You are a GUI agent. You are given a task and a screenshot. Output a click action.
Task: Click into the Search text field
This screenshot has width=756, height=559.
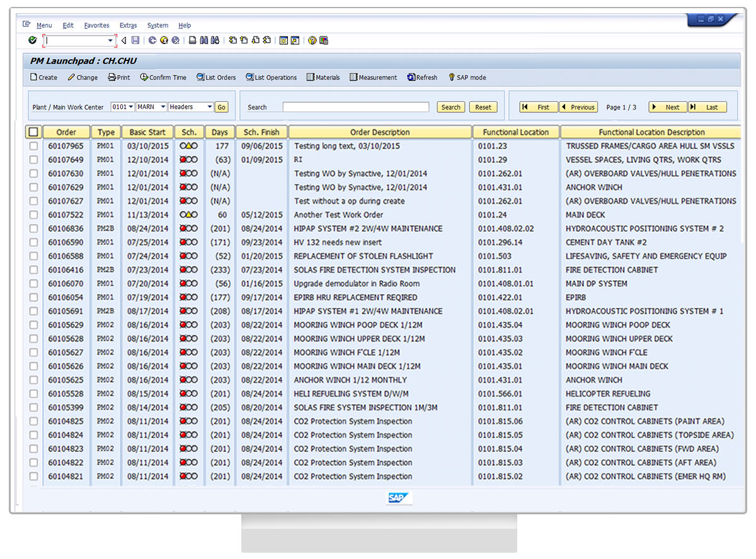pyautogui.click(x=355, y=107)
